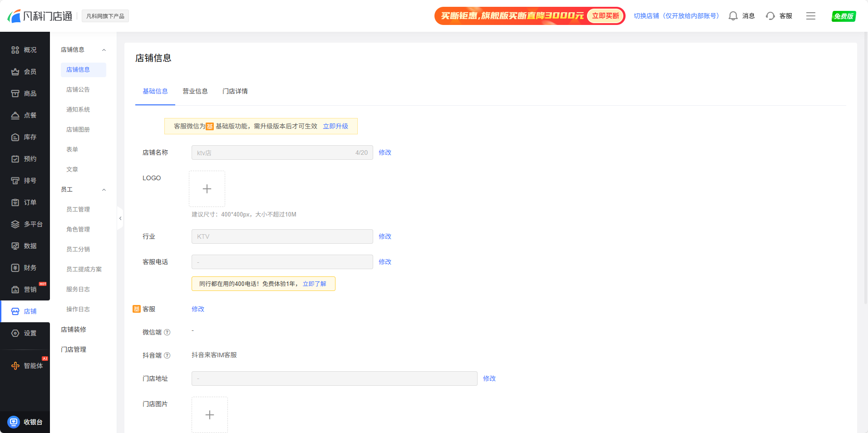
Task: Open 角色管理 in the submenu
Action: tap(78, 230)
